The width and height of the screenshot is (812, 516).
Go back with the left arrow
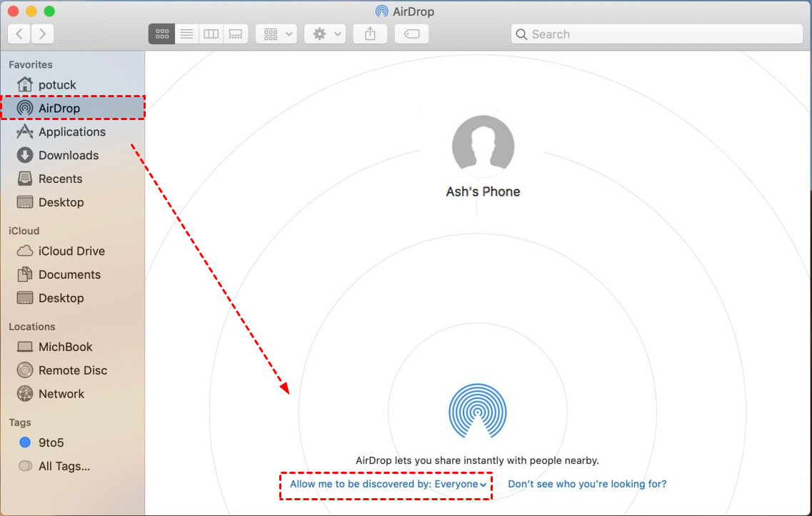click(19, 34)
